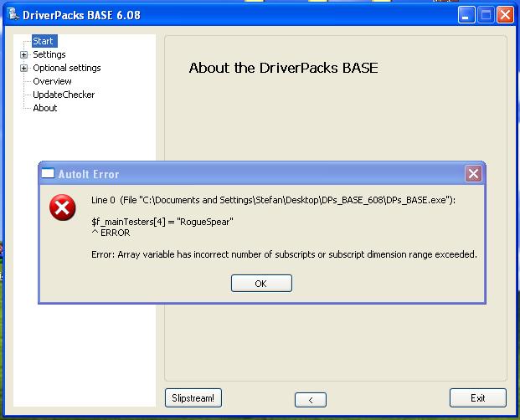Click the AutoIt Error dialog title icon
Screen dimensions: 520x420
tap(48, 174)
